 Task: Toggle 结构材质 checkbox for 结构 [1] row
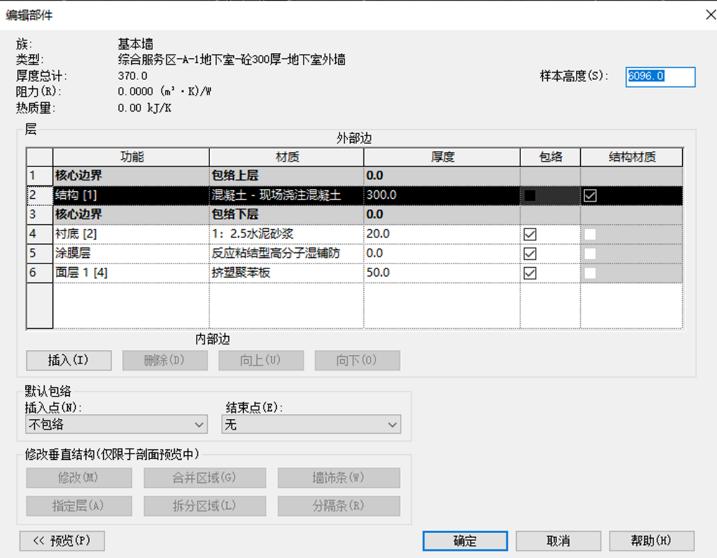[x=590, y=196]
